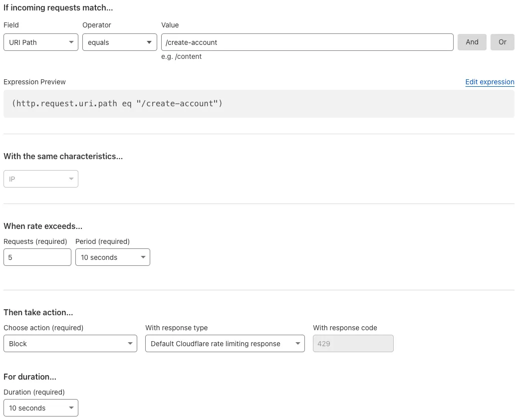
Task: Open the response type dropdown
Action: click(225, 343)
